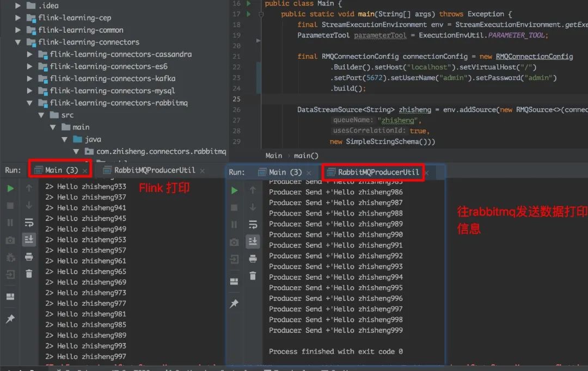Screen dimensions: 588x371
Task: Collapse the main folder in the tree
Action: point(53,127)
